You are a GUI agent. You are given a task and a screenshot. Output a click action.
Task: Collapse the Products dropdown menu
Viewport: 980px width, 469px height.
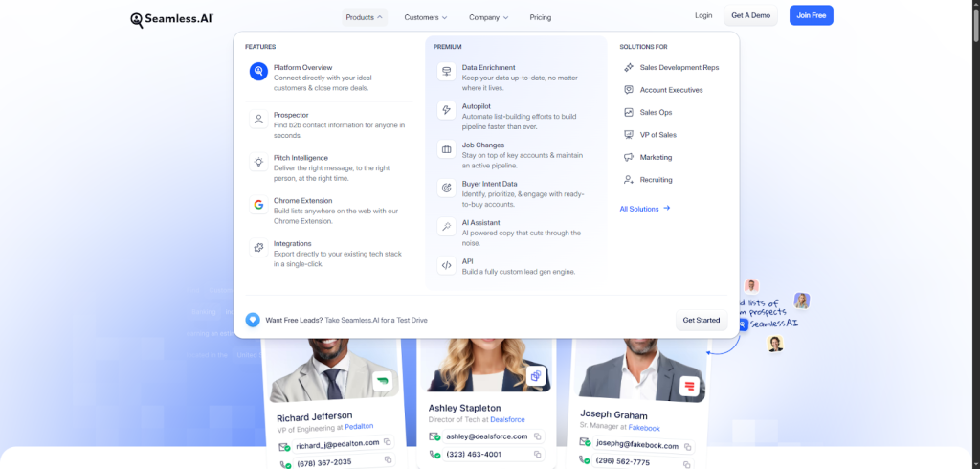[365, 17]
